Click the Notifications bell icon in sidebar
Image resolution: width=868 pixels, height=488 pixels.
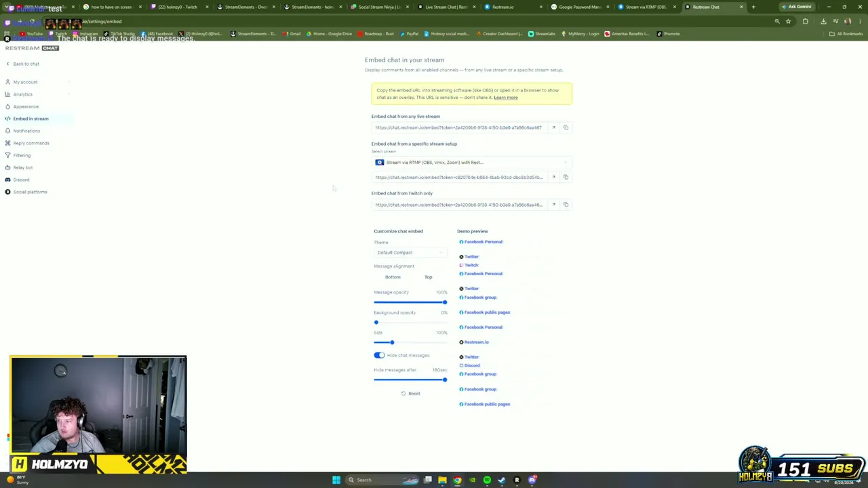point(7,131)
